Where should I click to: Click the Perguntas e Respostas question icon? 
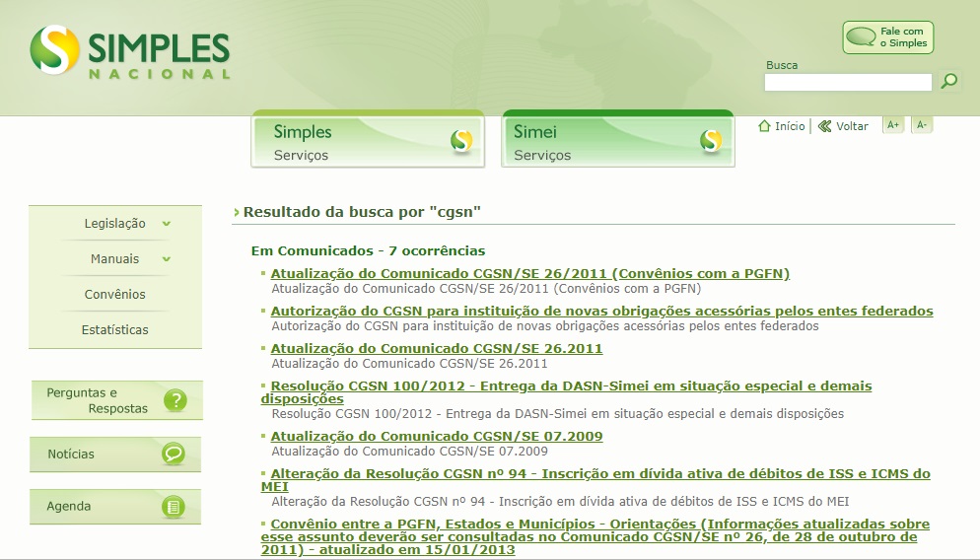[175, 400]
